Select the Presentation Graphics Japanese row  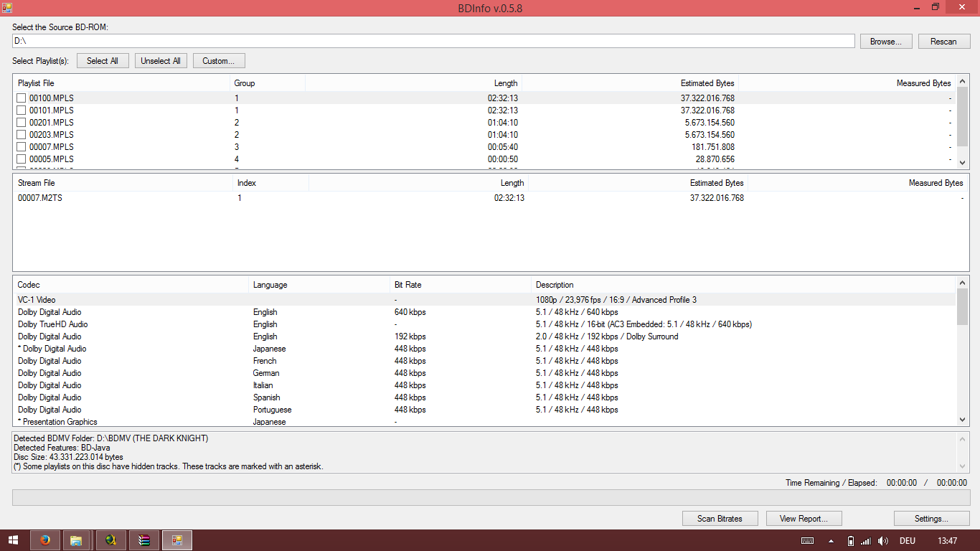(x=485, y=422)
